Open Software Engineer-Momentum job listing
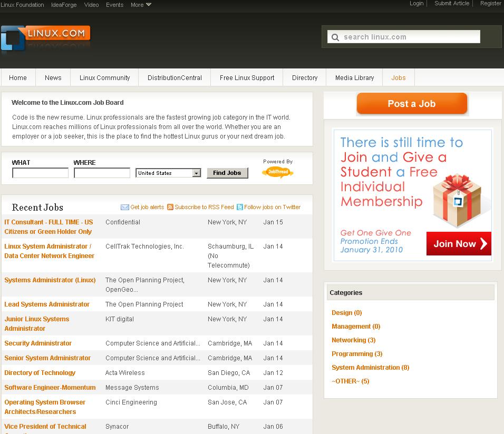 50,388
